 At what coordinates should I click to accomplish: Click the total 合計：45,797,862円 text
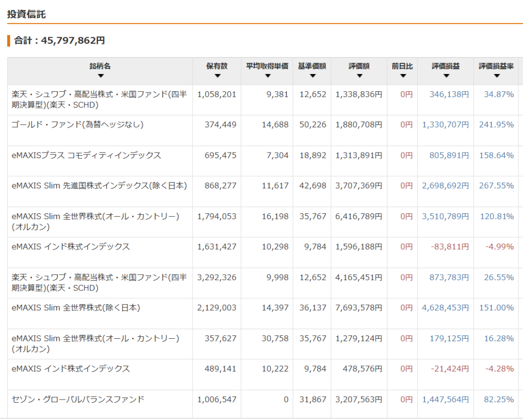pos(59,40)
